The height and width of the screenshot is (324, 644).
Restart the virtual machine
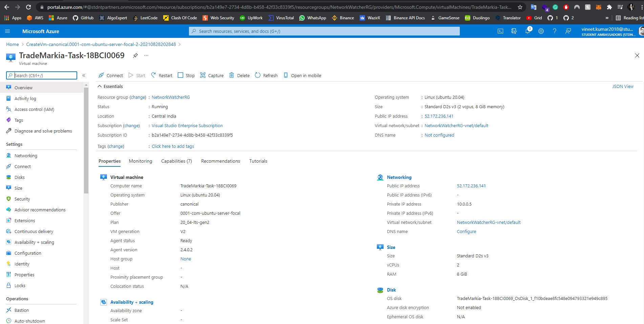[162, 75]
